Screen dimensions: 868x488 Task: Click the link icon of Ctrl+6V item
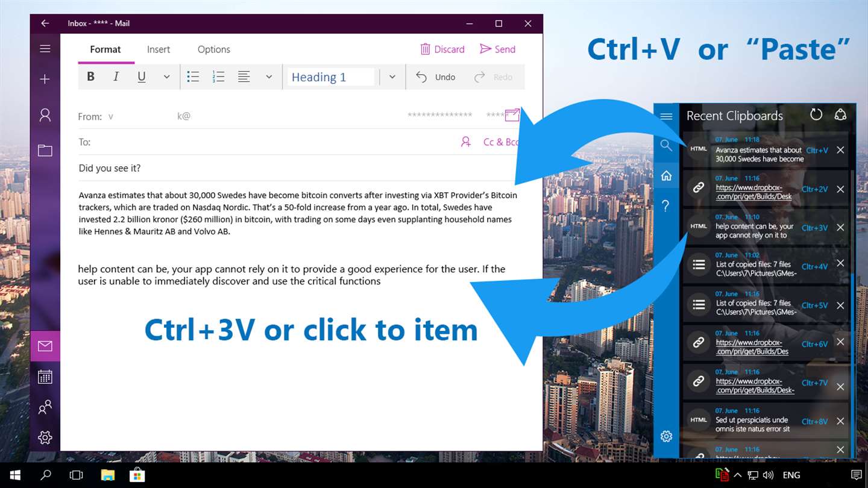coord(699,343)
